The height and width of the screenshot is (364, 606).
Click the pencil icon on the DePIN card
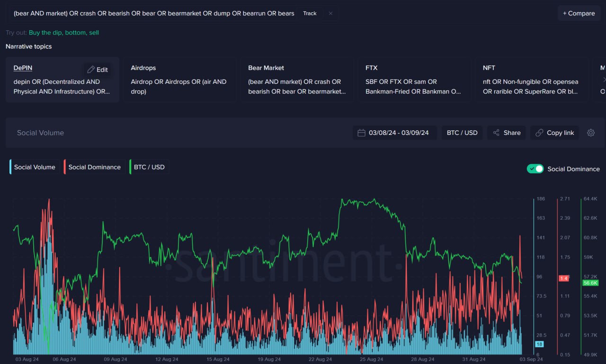pos(91,70)
